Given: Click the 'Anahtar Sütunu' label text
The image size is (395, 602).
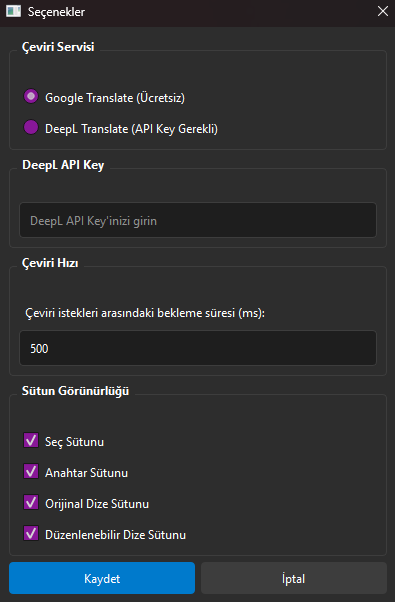Looking at the screenshot, I should coord(86,473).
